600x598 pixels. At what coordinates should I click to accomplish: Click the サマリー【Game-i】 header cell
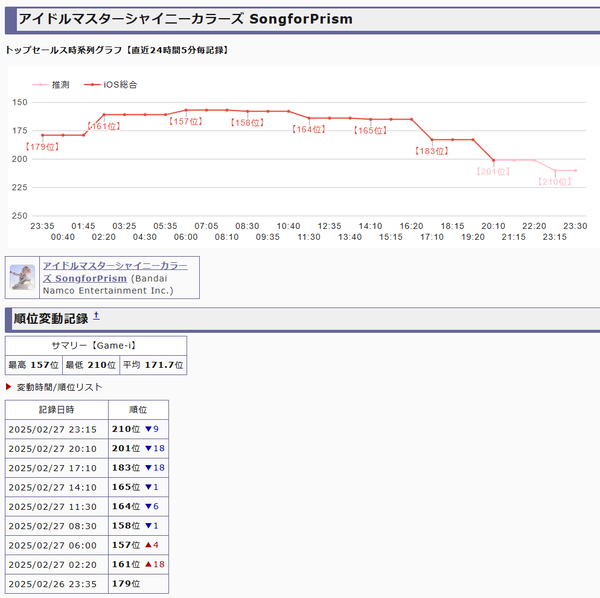coord(96,346)
